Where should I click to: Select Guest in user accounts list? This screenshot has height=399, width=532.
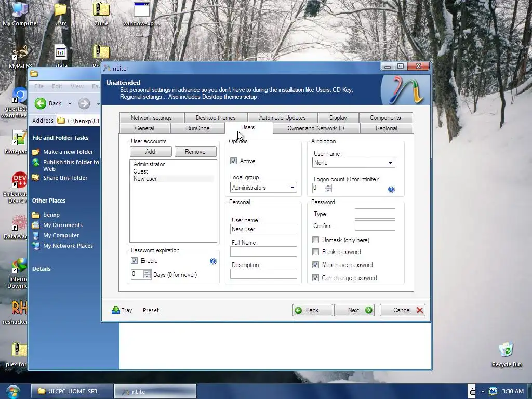[x=173, y=171]
